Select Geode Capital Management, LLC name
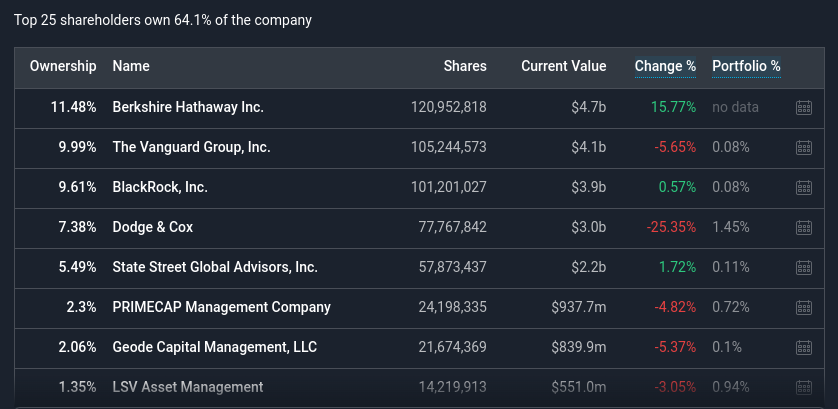The image size is (838, 409). 215,348
